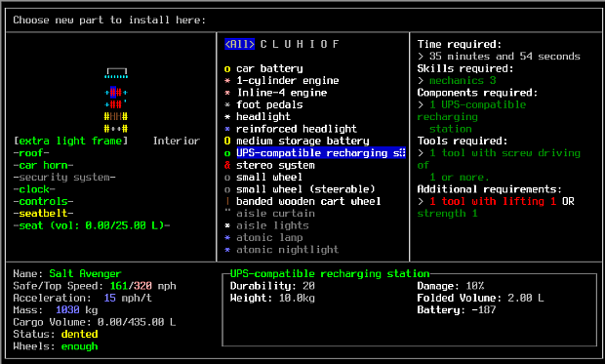Screen dimensions: 605x364
Task: Choose the small wheel part
Action: tap(269, 178)
